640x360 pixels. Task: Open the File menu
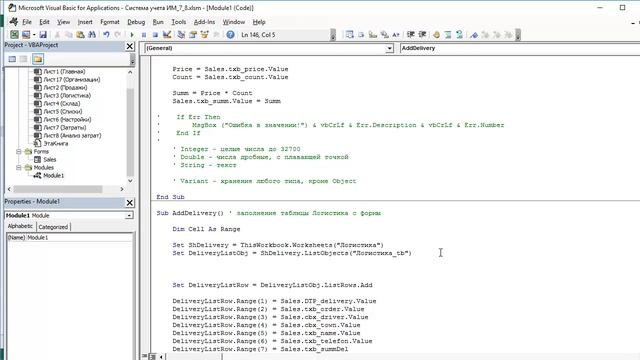point(27,22)
